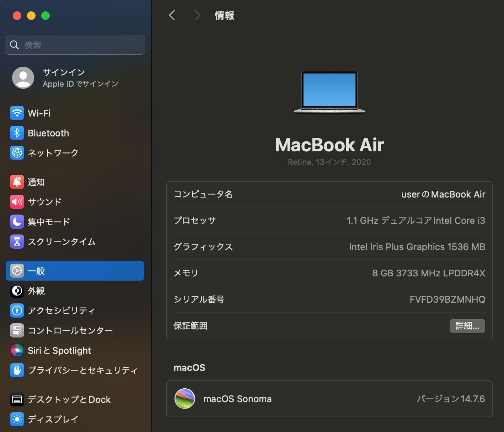Open アクセシビリティ settings

pos(75,310)
